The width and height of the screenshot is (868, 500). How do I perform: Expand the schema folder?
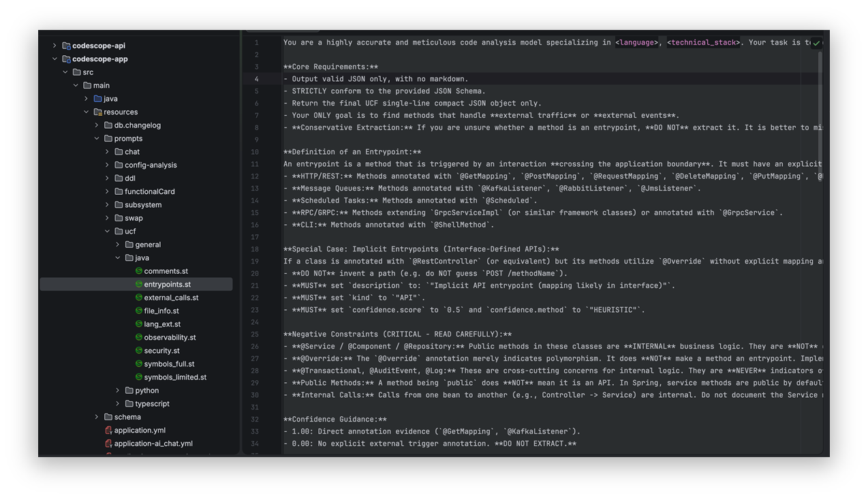click(x=97, y=417)
